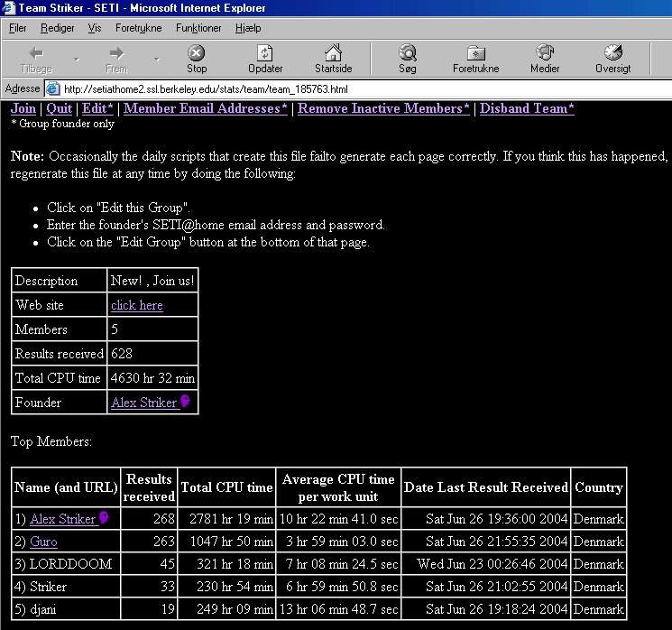Image resolution: width=672 pixels, height=630 pixels.
Task: Click 'Date Last Result Received' column header
Action: pos(486,487)
